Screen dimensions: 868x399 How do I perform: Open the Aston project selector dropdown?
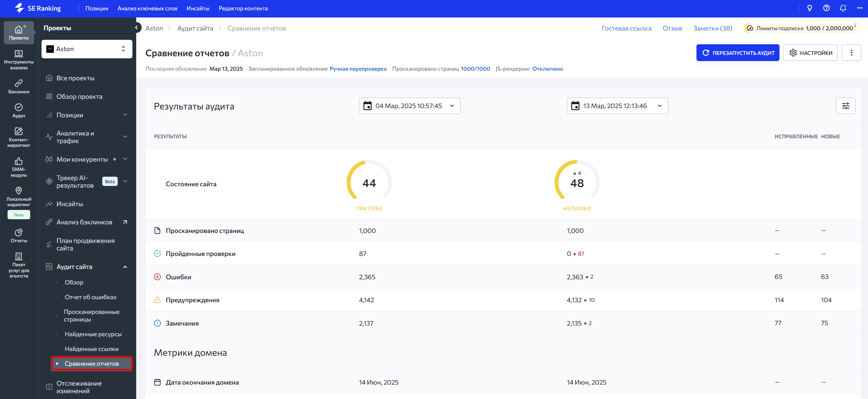pos(87,49)
